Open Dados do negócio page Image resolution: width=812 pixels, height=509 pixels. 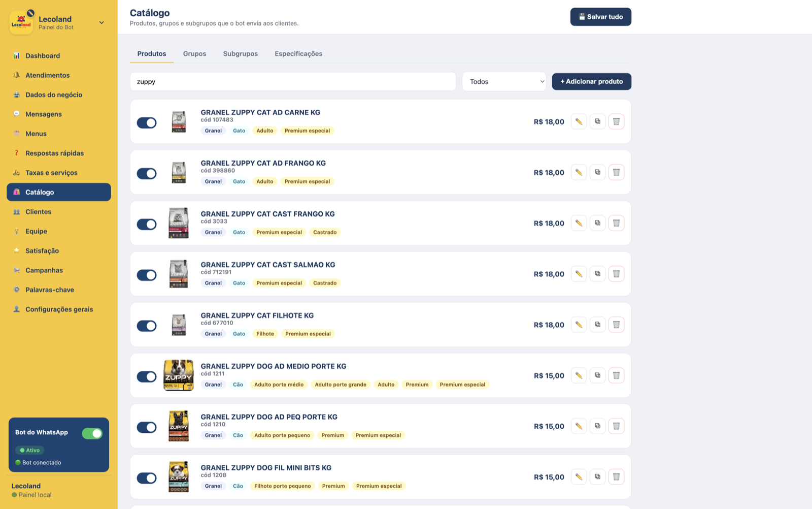[59, 95]
